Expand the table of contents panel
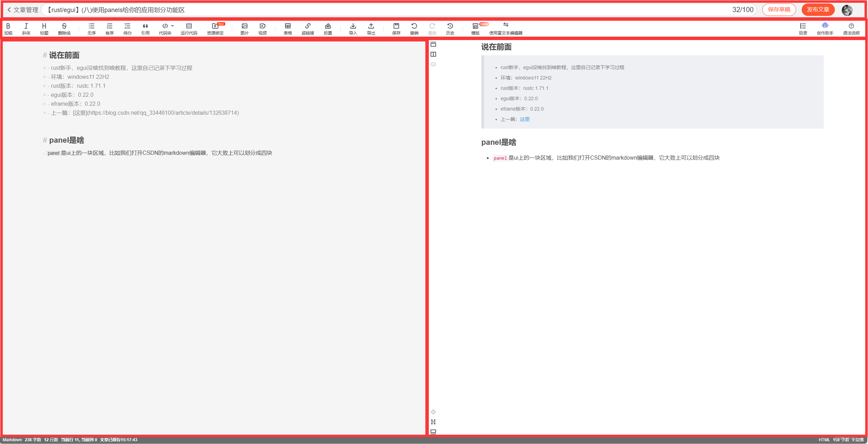868x444 pixels. pyautogui.click(x=802, y=28)
